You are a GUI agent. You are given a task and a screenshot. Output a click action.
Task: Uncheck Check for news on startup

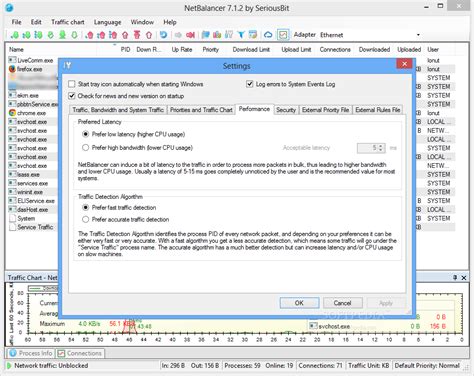coord(71,96)
